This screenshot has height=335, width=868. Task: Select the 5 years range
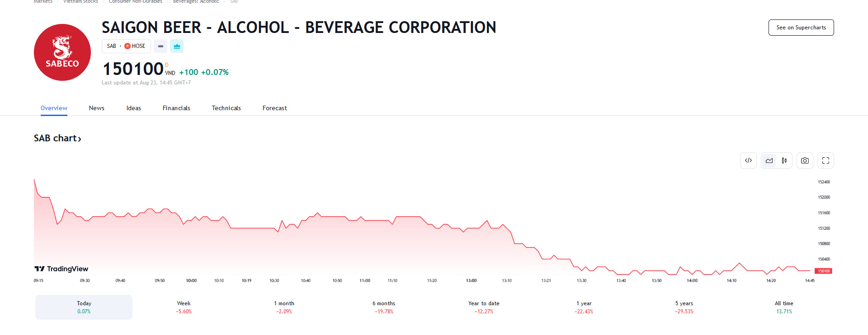tap(684, 307)
